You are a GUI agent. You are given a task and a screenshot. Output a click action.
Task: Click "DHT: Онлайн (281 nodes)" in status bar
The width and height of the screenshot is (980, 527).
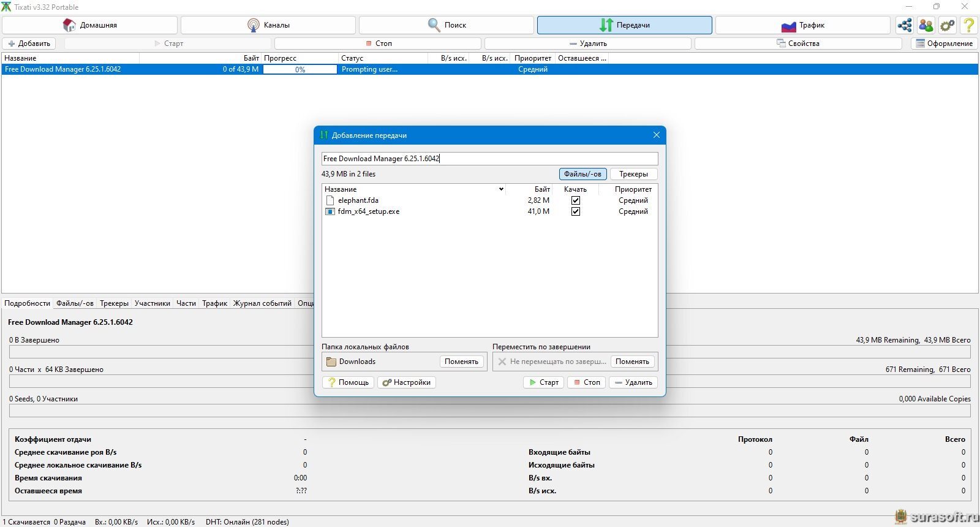tap(247, 522)
